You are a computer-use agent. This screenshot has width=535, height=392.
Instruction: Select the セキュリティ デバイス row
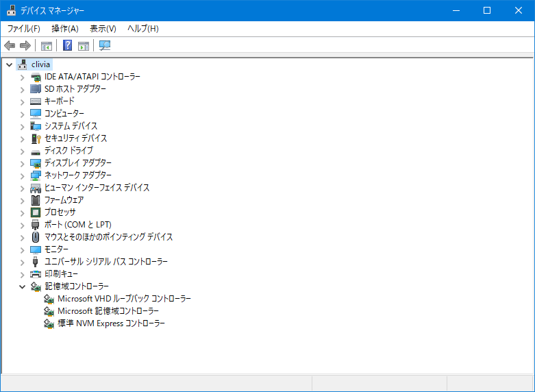(76, 138)
